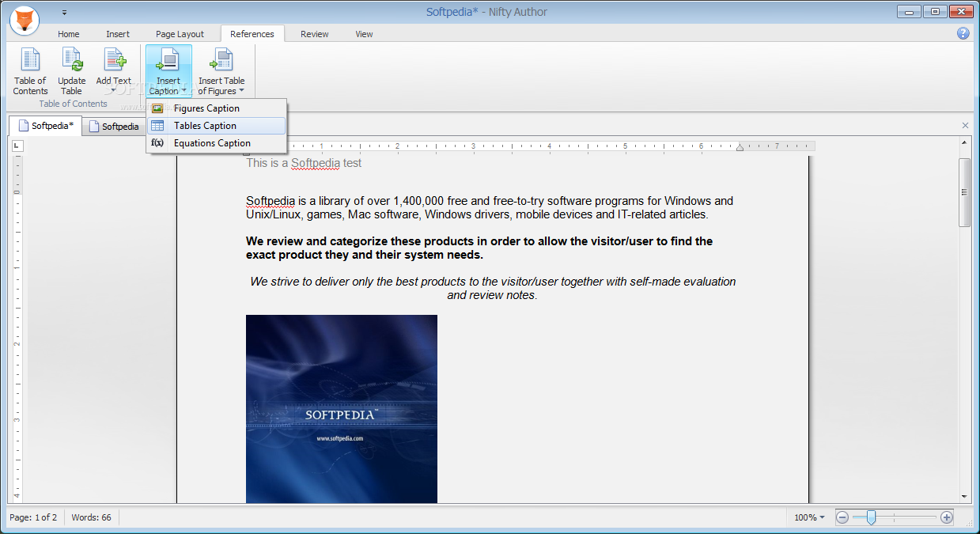Image resolution: width=980 pixels, height=534 pixels.
Task: Open the Insert Table of Figures dropdown arrow
Action: [x=241, y=91]
